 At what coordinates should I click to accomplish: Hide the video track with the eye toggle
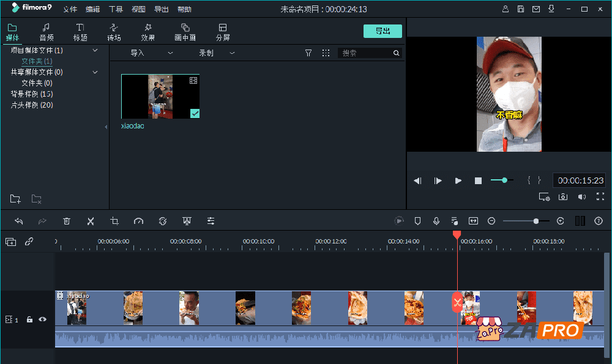tap(42, 319)
